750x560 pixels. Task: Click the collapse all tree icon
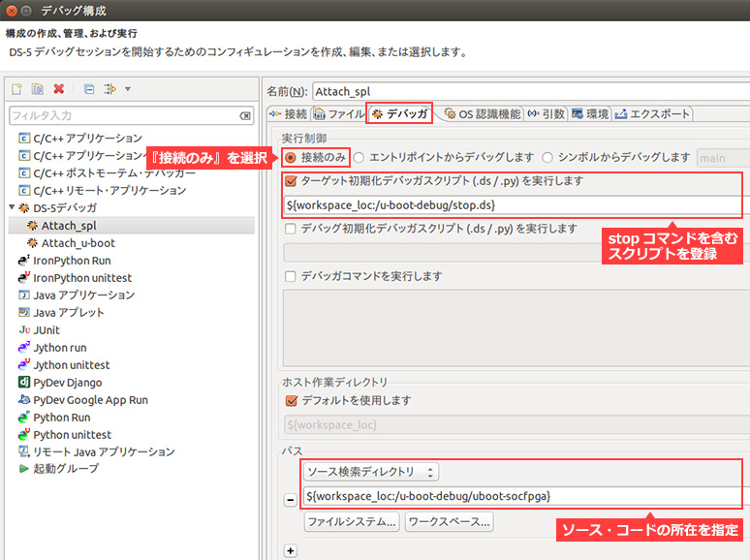point(88,89)
